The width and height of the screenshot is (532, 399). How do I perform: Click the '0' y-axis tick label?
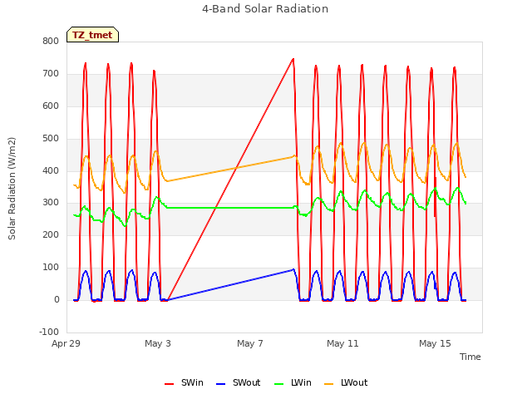[57, 299]
